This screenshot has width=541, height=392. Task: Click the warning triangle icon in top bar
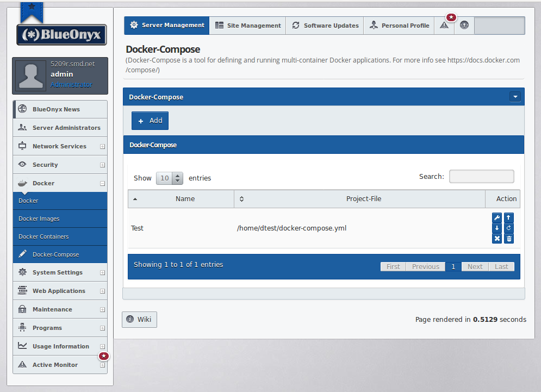444,25
